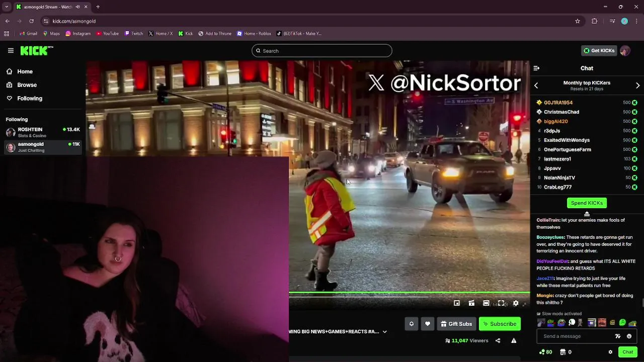The width and height of the screenshot is (644, 362).
Task: Insert the round green character emote
Action: 622,323
